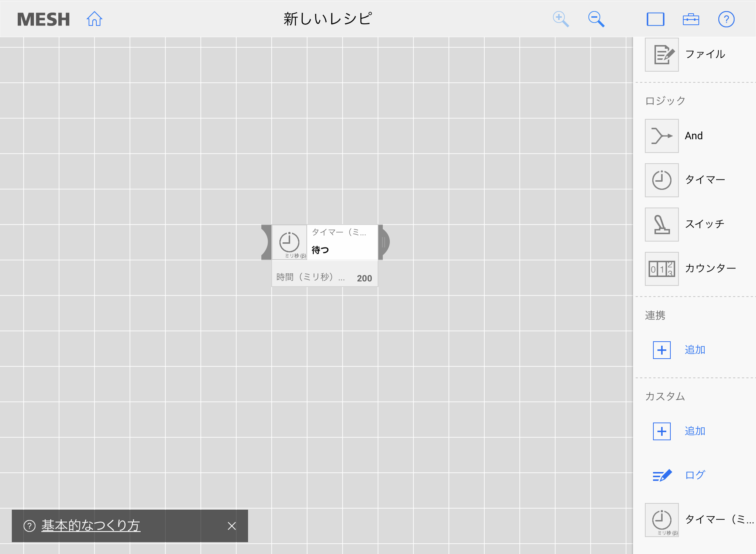Click the ログ label
The height and width of the screenshot is (554, 756).
pos(695,475)
